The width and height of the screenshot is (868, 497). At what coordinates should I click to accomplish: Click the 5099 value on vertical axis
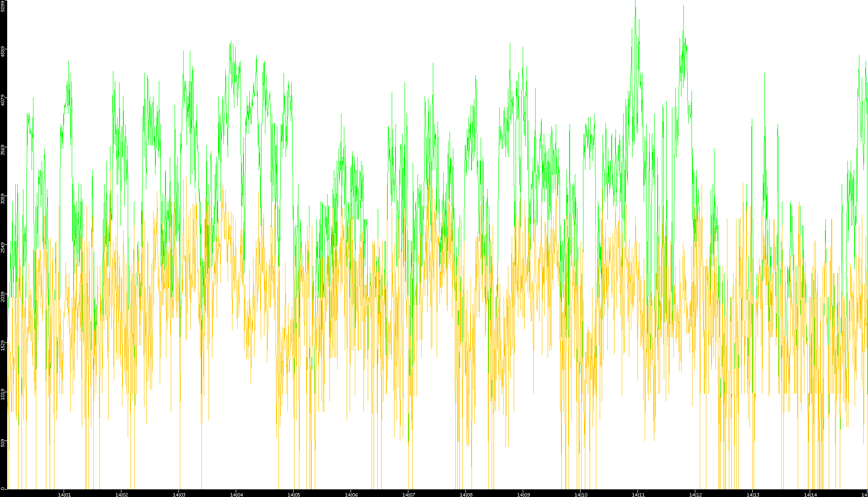coord(3,6)
